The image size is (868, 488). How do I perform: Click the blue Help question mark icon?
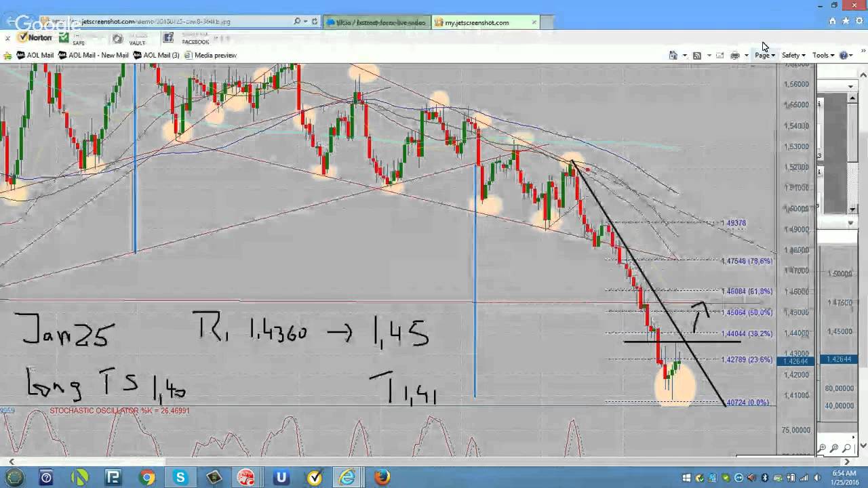(844, 55)
